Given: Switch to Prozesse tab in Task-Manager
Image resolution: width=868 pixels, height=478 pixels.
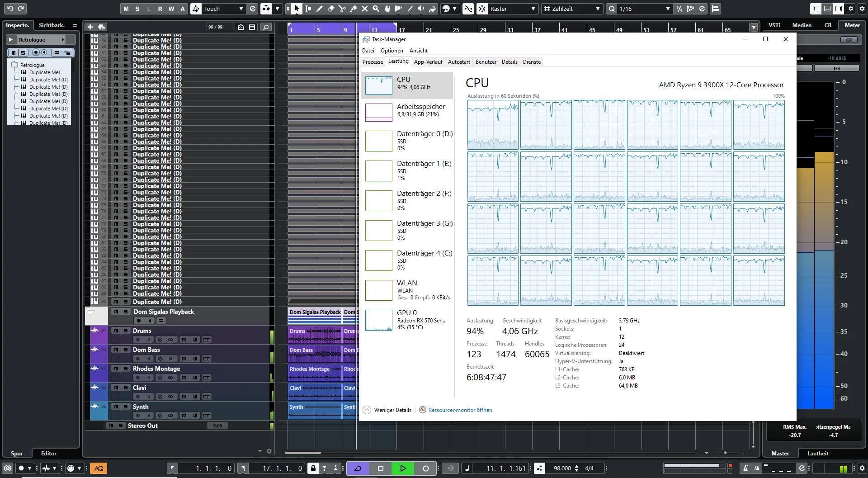Looking at the screenshot, I should (x=373, y=62).
